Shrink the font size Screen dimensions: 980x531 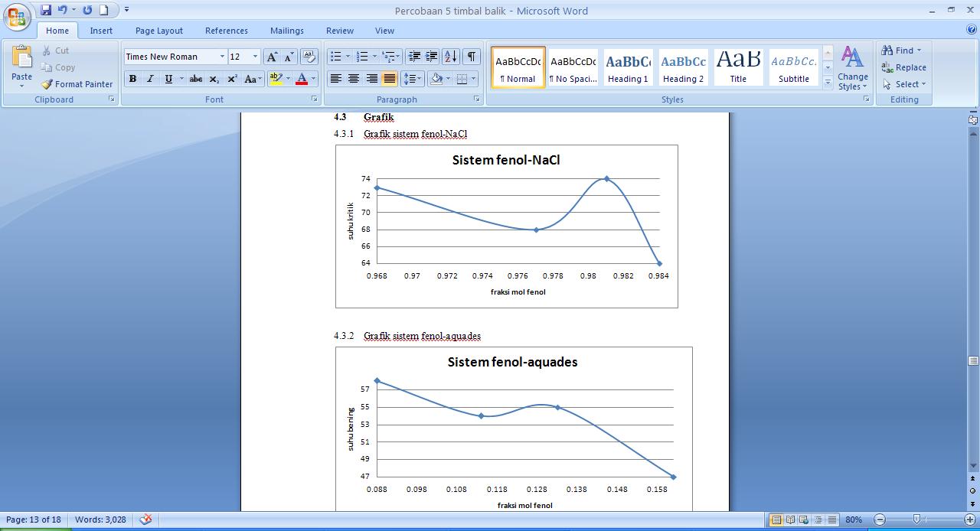[289, 57]
